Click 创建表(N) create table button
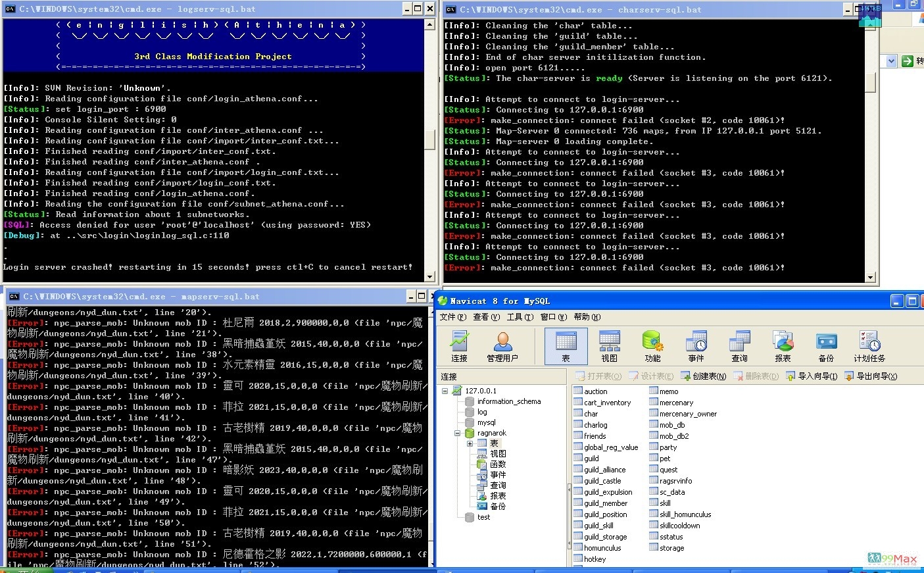This screenshot has width=924, height=573. (703, 376)
